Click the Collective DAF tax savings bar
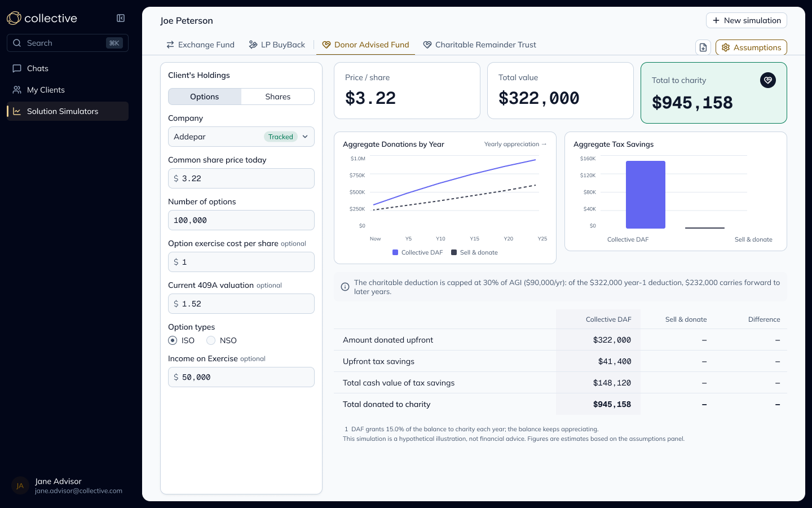 [646, 195]
